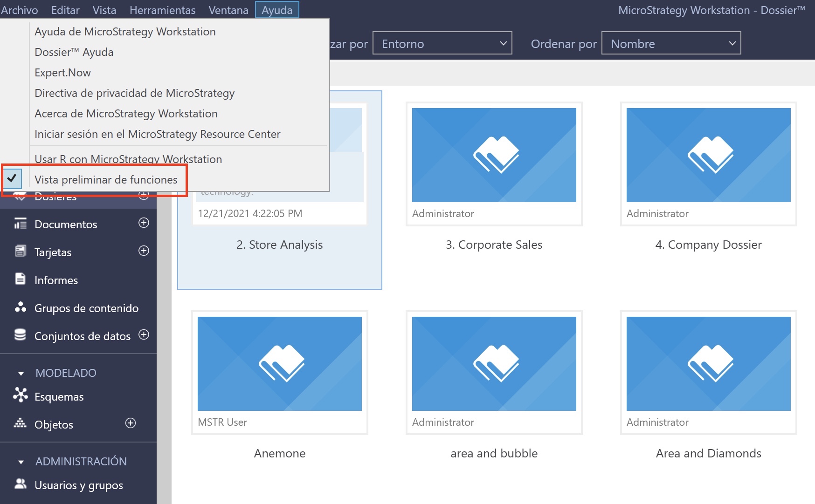Choose Iniciar sesión en el Resource Center

[x=158, y=134]
